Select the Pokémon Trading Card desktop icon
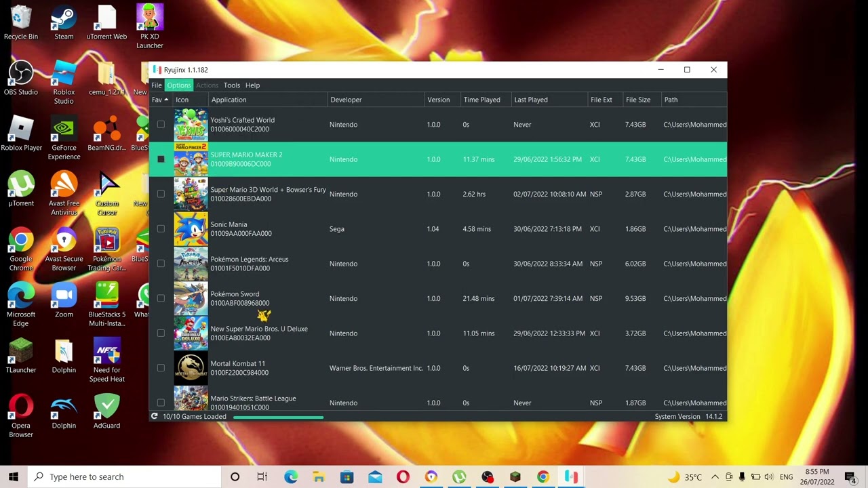This screenshot has width=868, height=488. pos(107,249)
